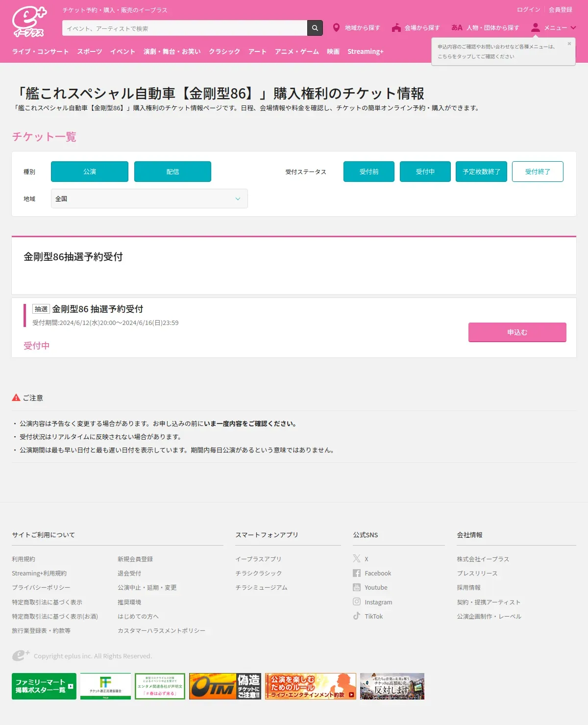Open イベント category

coord(122,51)
